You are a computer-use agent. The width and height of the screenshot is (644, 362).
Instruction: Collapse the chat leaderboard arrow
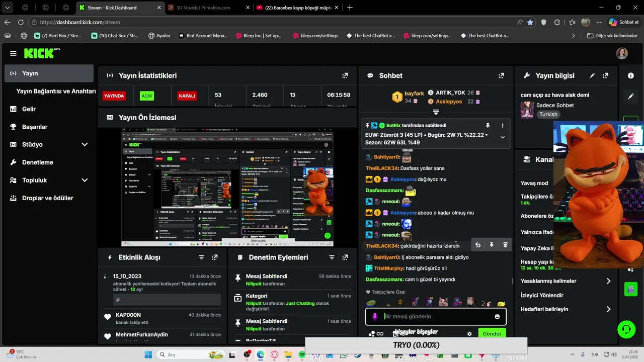coord(436,112)
